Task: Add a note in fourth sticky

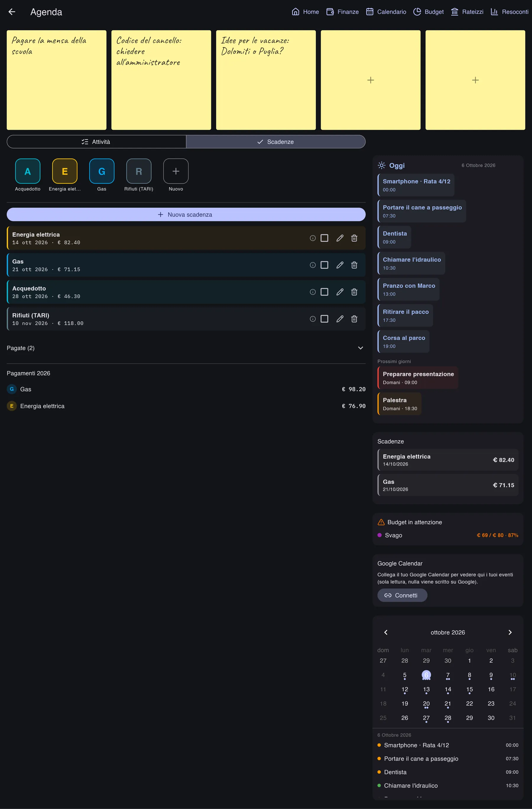Action: click(371, 80)
